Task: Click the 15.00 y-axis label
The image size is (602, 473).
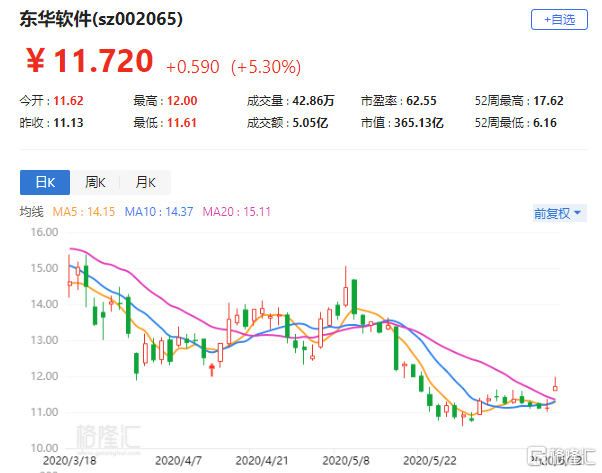Action: coord(44,268)
